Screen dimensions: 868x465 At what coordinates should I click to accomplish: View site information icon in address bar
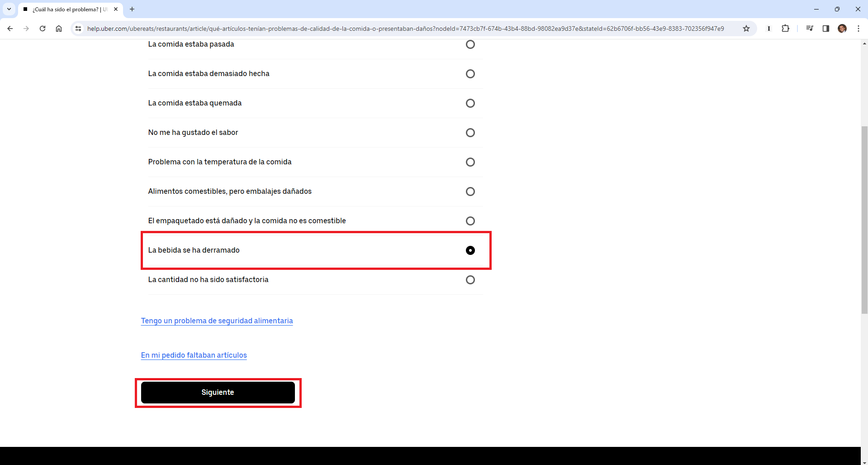click(x=78, y=29)
